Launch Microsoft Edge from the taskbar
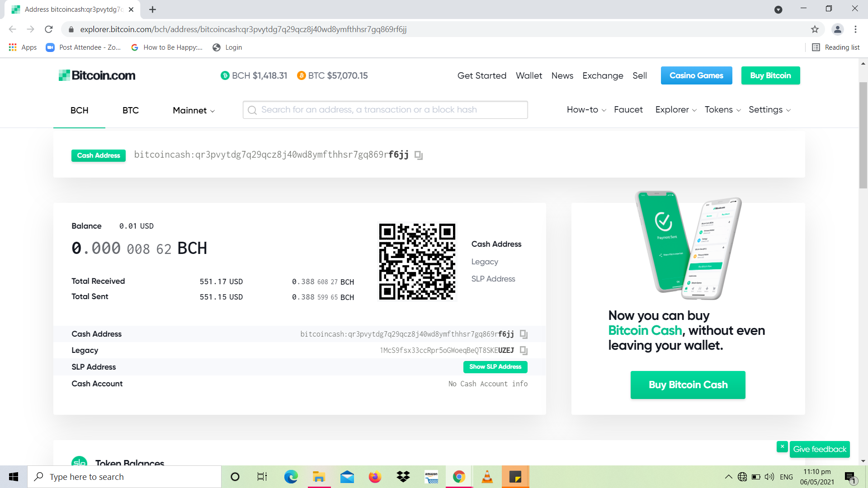 coord(291,477)
